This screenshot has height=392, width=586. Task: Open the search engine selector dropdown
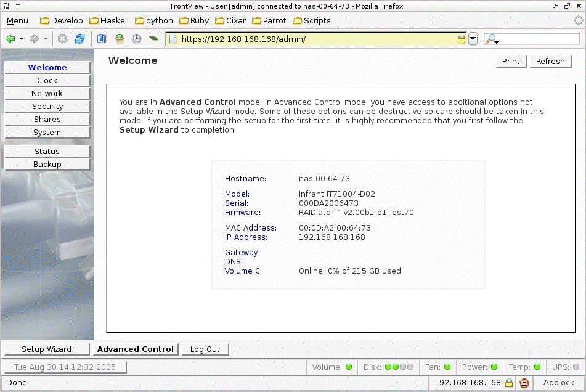[492, 39]
